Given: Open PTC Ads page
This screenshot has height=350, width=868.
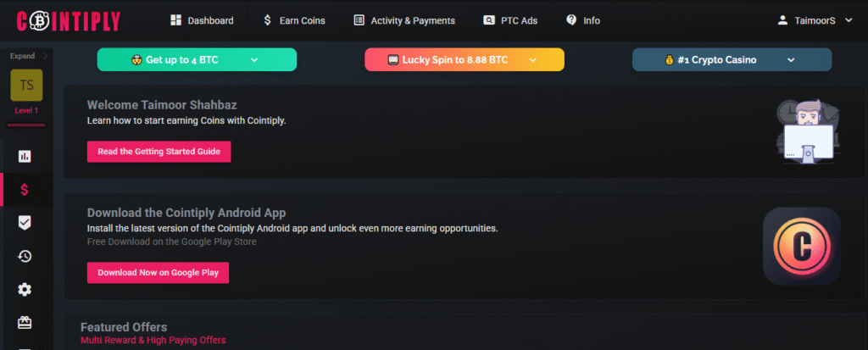Looking at the screenshot, I should point(510,20).
